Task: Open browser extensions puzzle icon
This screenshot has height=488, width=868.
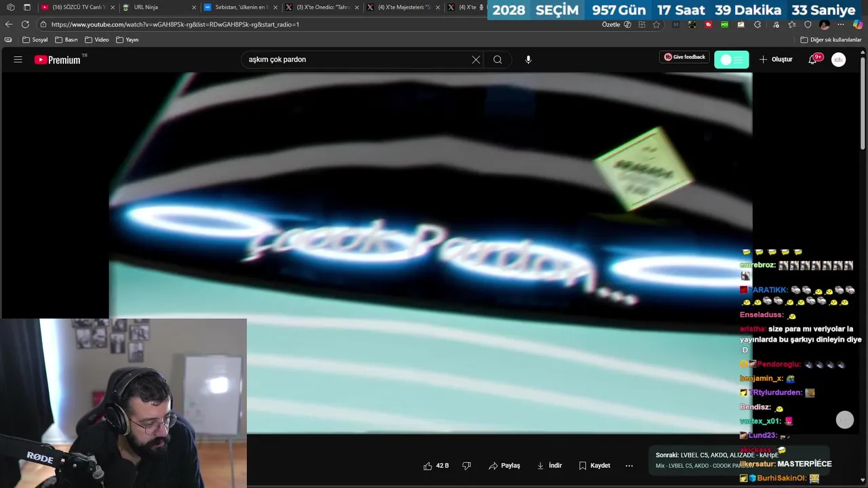Action: 757,24
